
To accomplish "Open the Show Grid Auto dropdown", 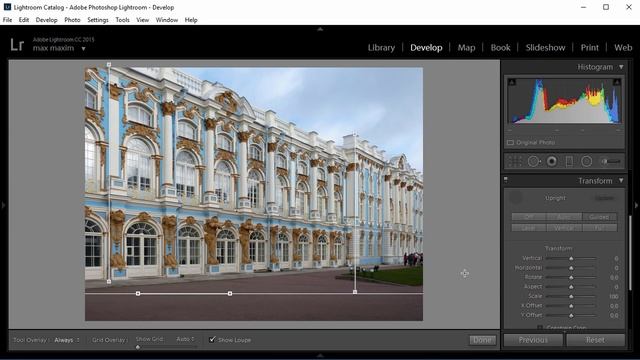I will (185, 339).
